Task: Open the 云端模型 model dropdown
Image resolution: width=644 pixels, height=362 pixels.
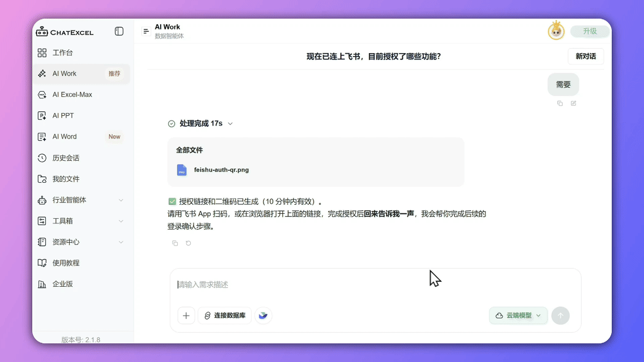Action: (518, 316)
